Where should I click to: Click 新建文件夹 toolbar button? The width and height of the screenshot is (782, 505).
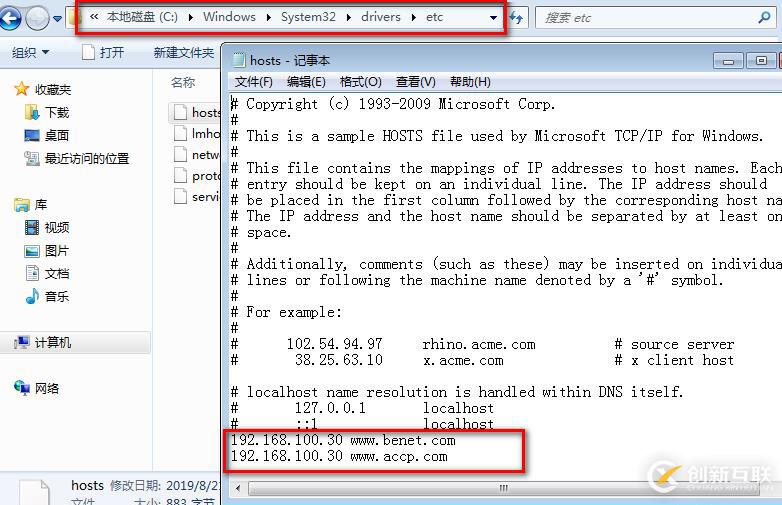pos(184,52)
